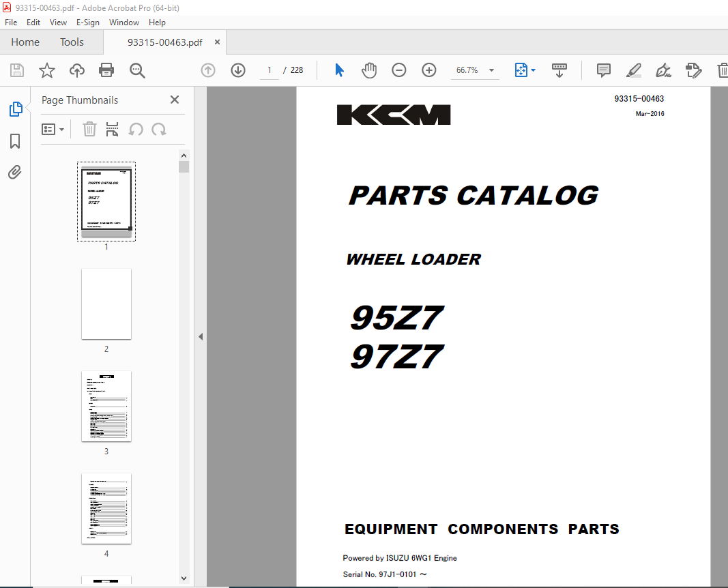
Task: Click the WHEEL LOADER heading text
Action: pyautogui.click(x=413, y=259)
